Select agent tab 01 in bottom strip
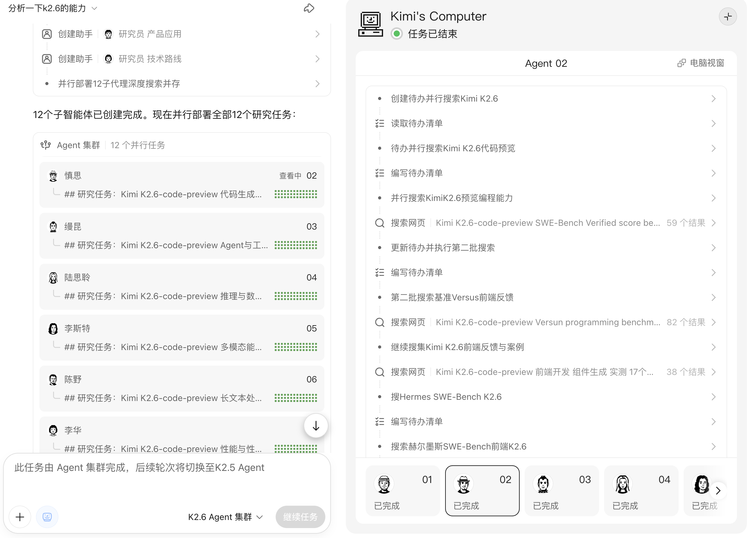The width and height of the screenshot is (750, 538). [x=403, y=490]
